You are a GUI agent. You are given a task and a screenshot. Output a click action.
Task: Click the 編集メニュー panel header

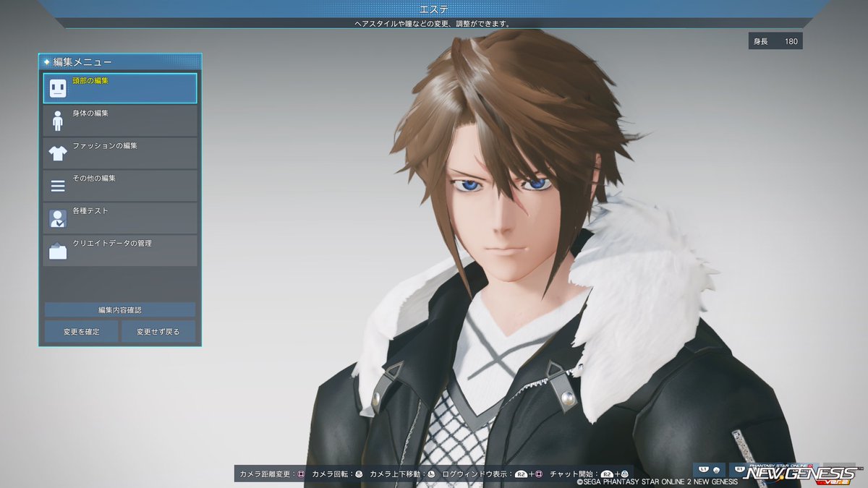pyautogui.click(x=120, y=62)
